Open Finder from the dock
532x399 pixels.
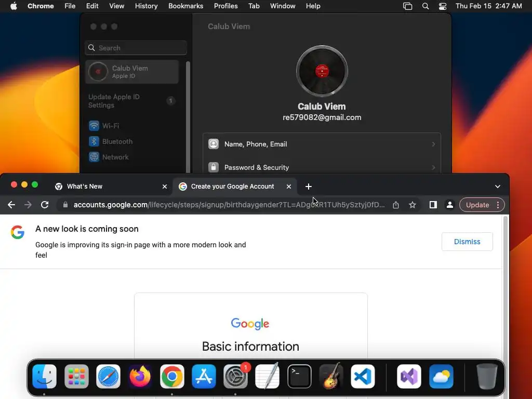tap(45, 376)
